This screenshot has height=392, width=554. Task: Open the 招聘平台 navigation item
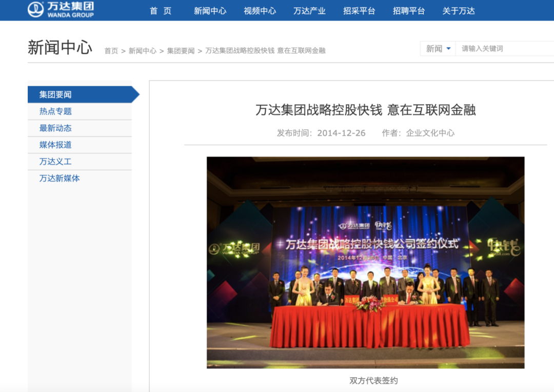pyautogui.click(x=409, y=11)
